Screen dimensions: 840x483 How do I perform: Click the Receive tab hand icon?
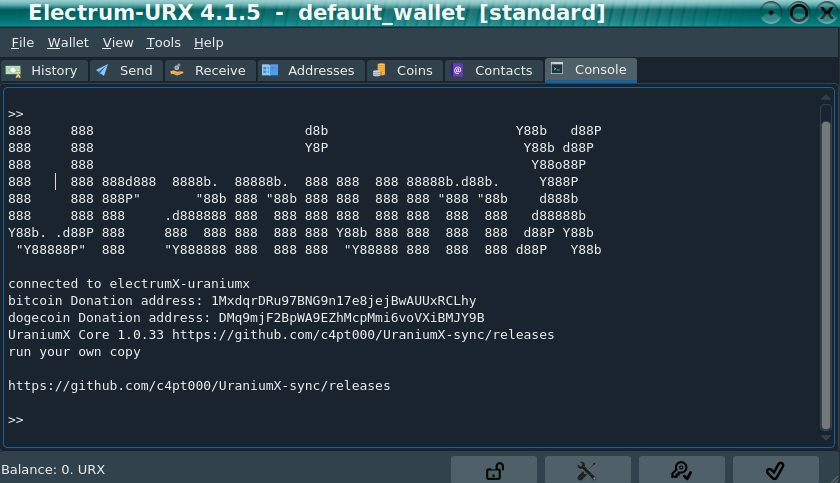pyautogui.click(x=177, y=70)
